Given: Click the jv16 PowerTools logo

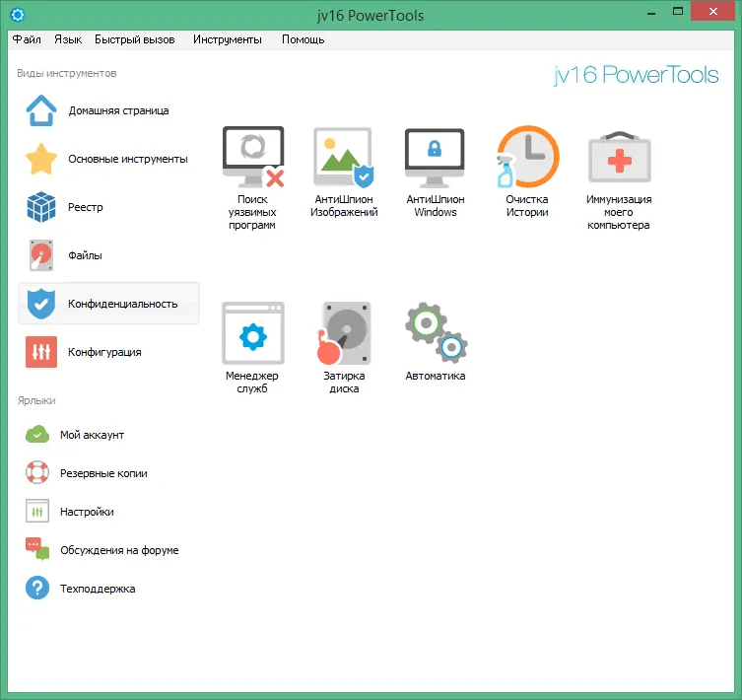Looking at the screenshot, I should click(636, 75).
